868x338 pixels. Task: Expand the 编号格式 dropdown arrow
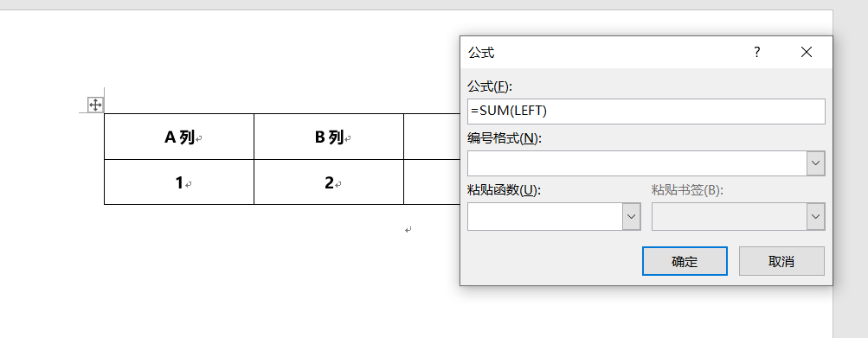click(815, 163)
